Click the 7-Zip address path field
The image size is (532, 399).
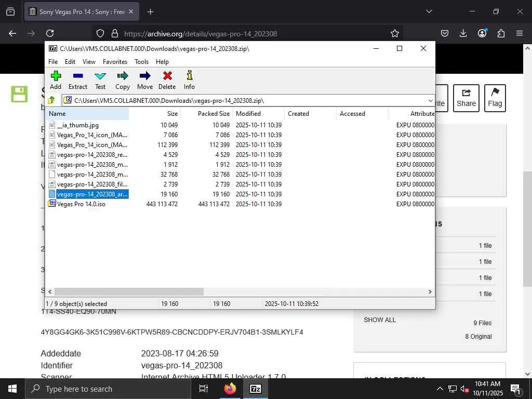(x=248, y=100)
